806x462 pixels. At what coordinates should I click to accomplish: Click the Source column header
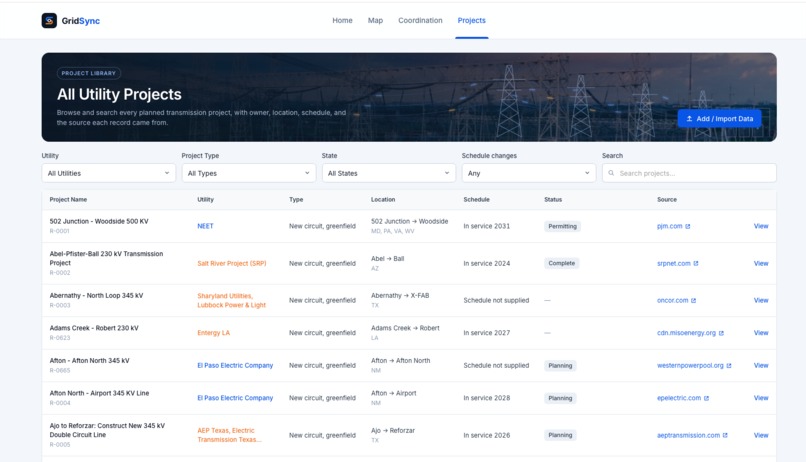click(667, 199)
